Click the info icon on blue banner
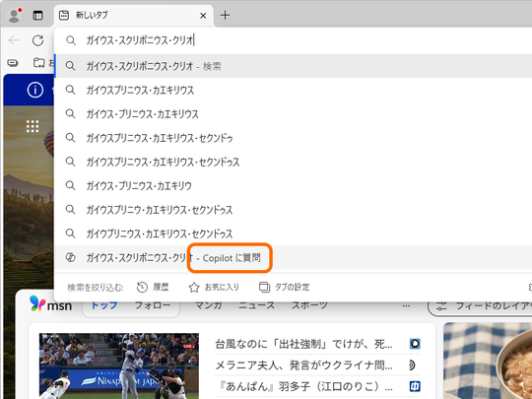The height and width of the screenshot is (399, 532). click(35, 90)
